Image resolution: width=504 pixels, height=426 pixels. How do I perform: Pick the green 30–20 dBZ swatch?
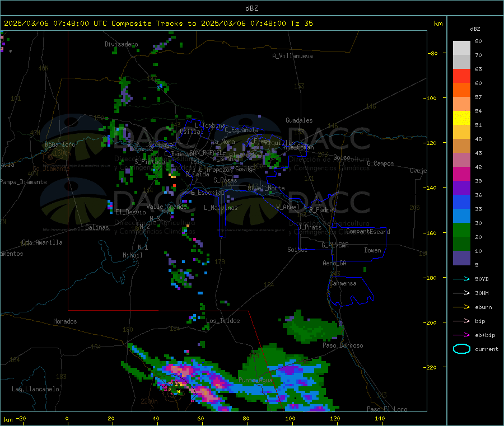(461, 230)
